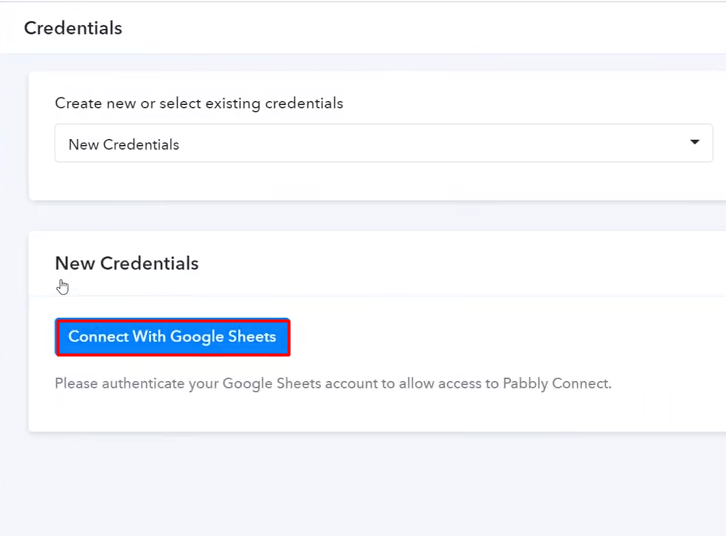Select the Credentials heading text
Screen dimensions: 726x536
click(73, 28)
